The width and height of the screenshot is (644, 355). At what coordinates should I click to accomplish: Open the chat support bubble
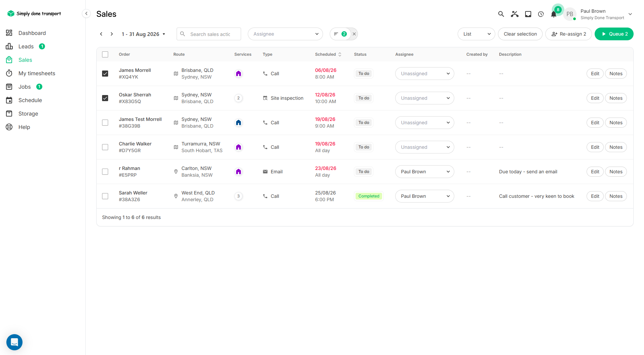[x=14, y=342]
